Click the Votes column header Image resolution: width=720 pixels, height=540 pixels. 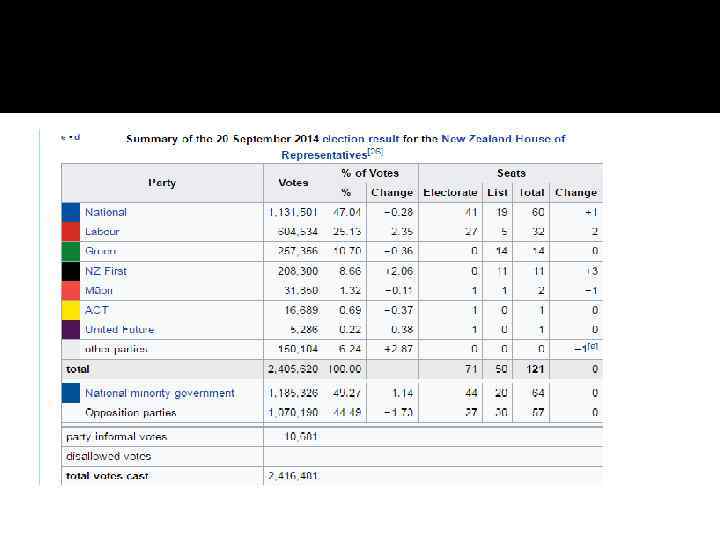(x=293, y=183)
